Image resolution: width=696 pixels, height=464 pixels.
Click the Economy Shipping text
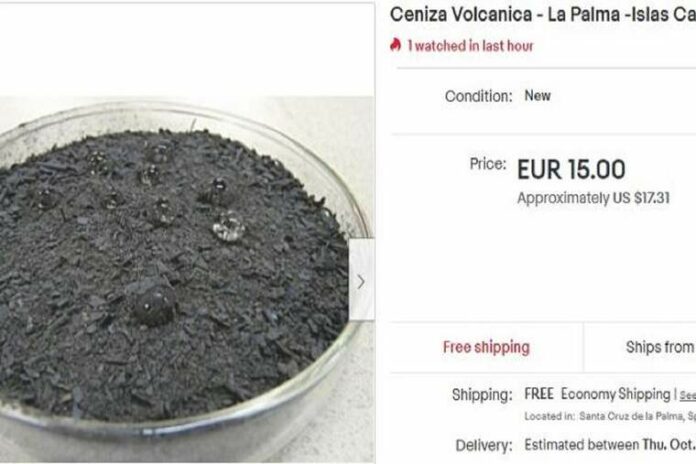pyautogui.click(x=616, y=394)
